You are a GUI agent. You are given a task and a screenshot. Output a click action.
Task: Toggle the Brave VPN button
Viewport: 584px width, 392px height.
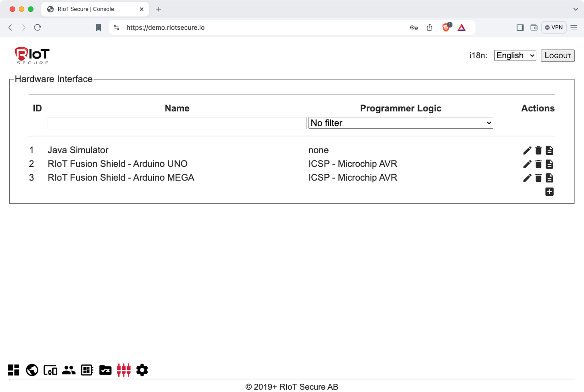click(554, 28)
